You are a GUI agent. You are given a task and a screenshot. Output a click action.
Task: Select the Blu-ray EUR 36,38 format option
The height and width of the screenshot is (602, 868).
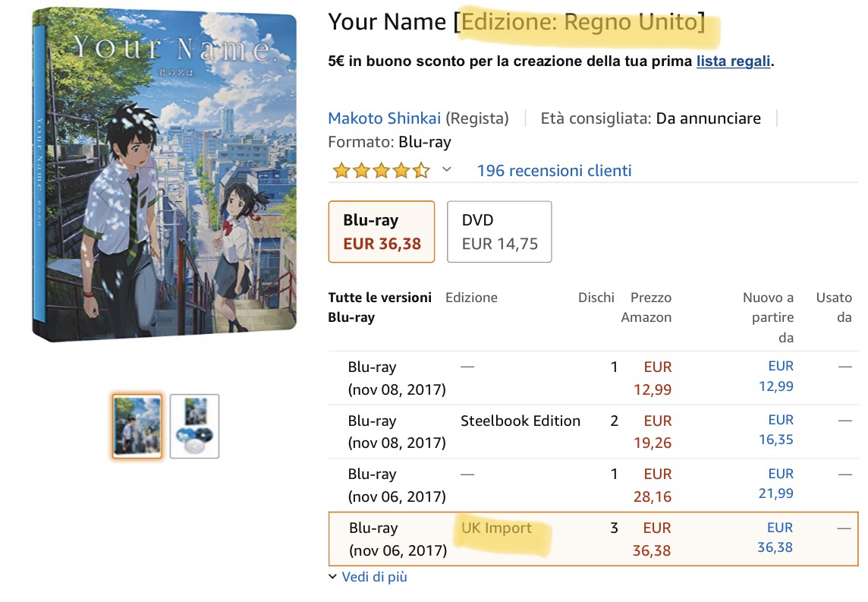(382, 232)
